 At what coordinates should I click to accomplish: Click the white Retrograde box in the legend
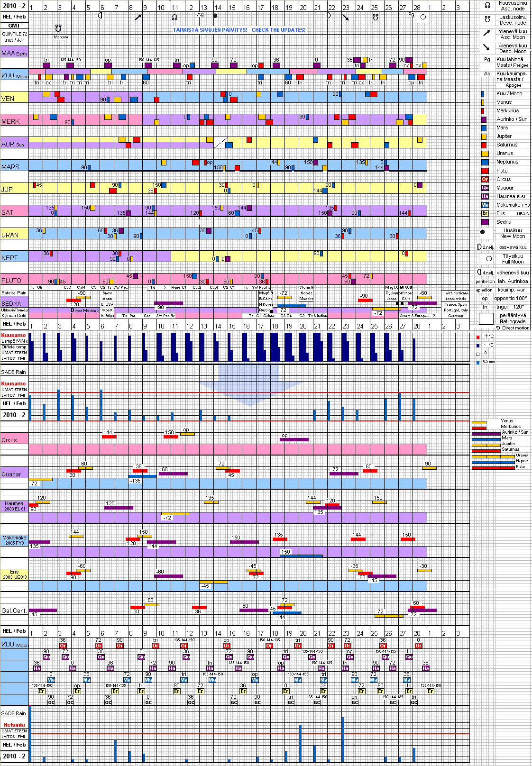486,319
